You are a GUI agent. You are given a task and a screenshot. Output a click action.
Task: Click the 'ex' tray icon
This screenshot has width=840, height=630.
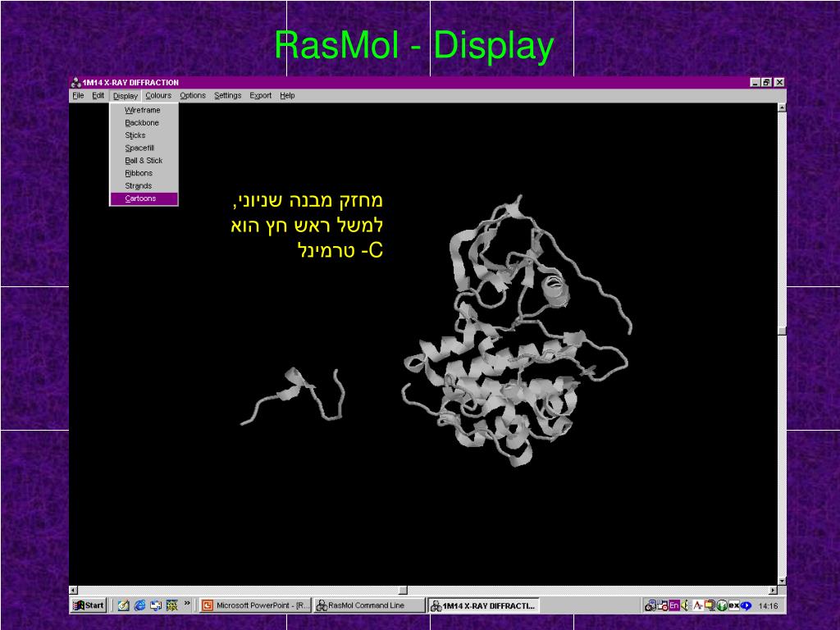pos(734,605)
